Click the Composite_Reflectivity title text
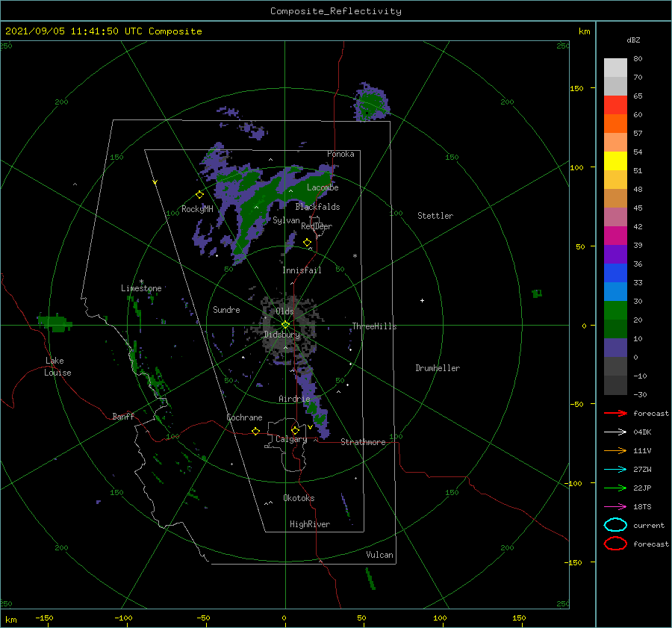 pyautogui.click(x=335, y=10)
